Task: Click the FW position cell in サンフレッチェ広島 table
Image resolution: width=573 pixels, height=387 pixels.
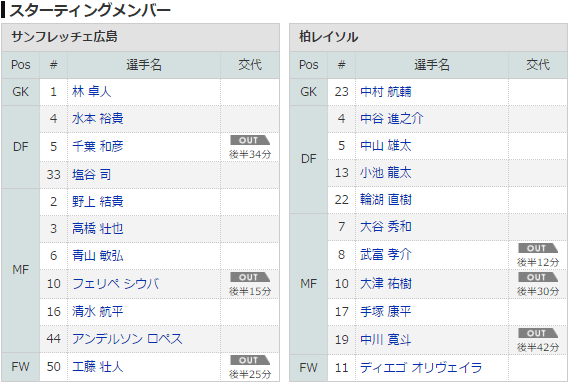Action: (x=21, y=367)
